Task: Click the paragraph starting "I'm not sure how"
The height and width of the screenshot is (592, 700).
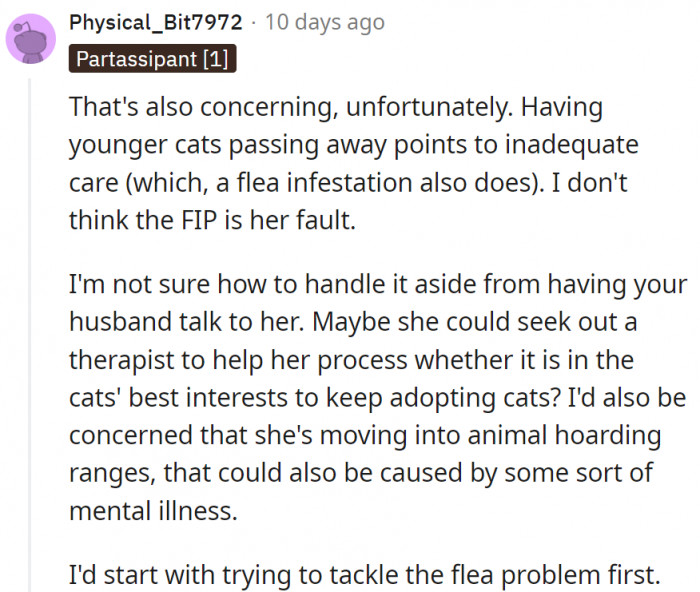Action: (x=380, y=398)
